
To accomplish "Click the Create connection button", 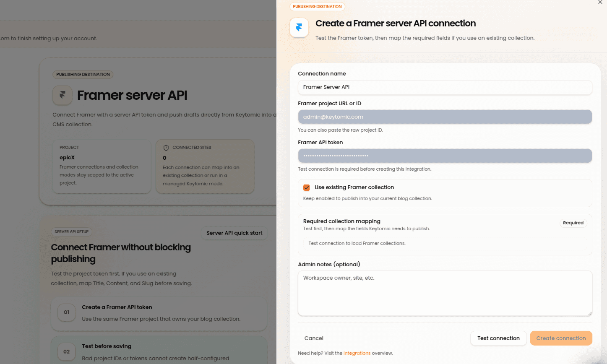I will click(561, 338).
